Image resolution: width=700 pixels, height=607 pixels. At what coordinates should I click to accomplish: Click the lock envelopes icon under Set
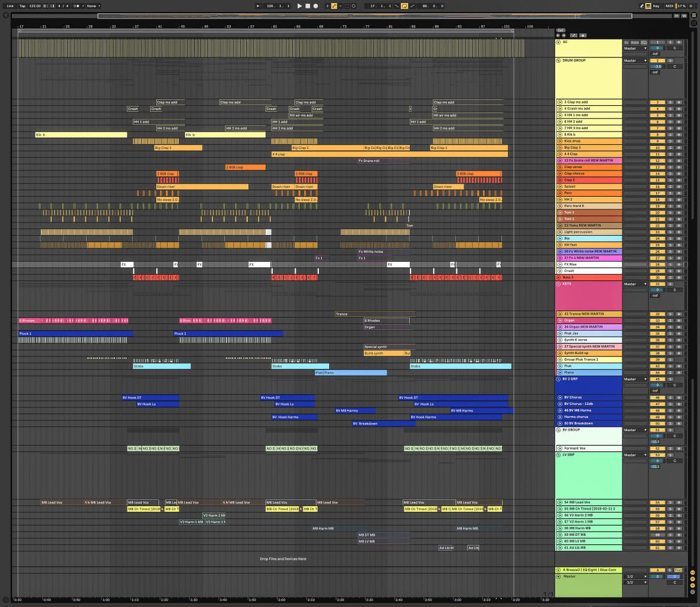tap(583, 35)
